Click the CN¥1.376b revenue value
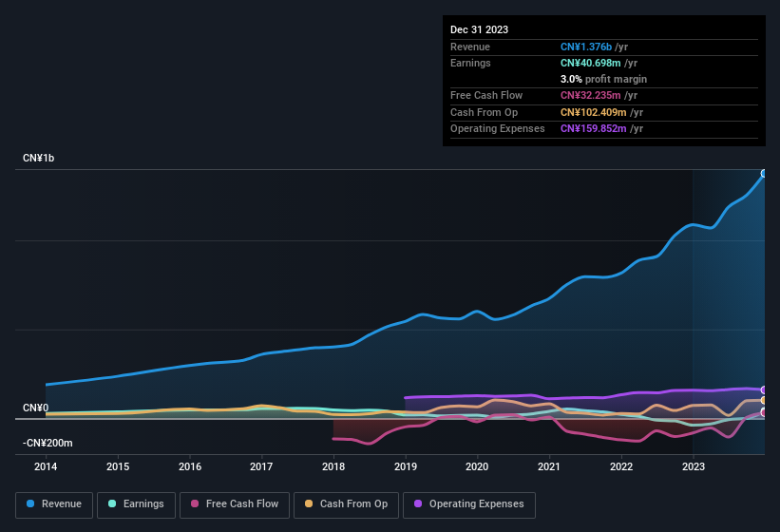This screenshot has width=780, height=532. 586,47
